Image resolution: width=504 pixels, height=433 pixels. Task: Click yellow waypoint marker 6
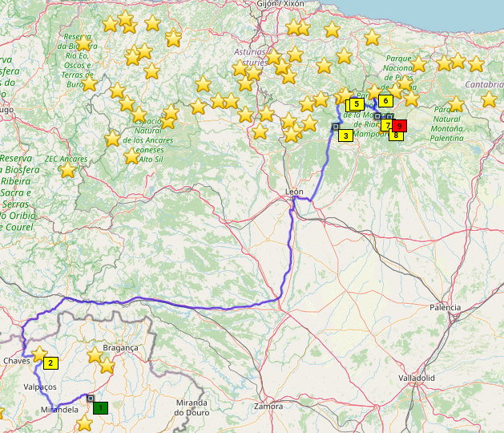click(x=385, y=101)
